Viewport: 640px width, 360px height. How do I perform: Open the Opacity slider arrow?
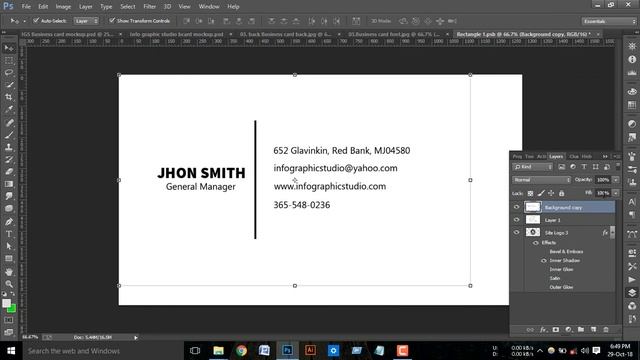click(x=616, y=180)
